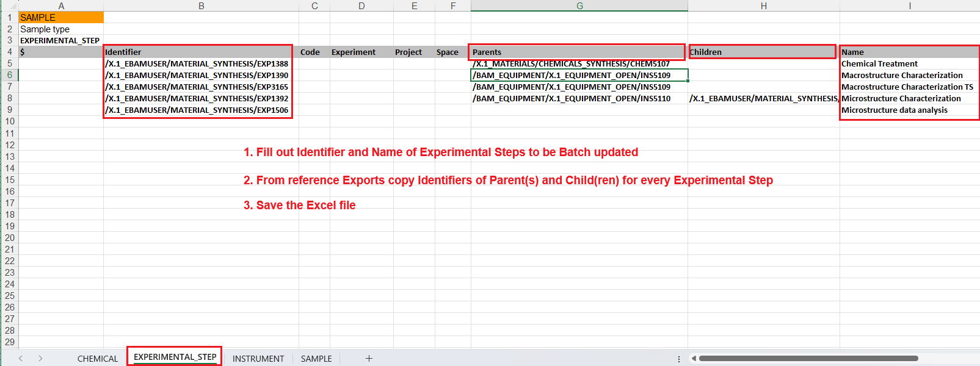Open the INSTRUMENT sheet tab
The image size is (980, 366).
click(x=258, y=359)
